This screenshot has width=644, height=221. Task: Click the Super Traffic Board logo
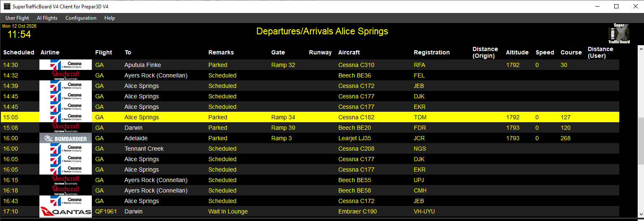[619, 34]
